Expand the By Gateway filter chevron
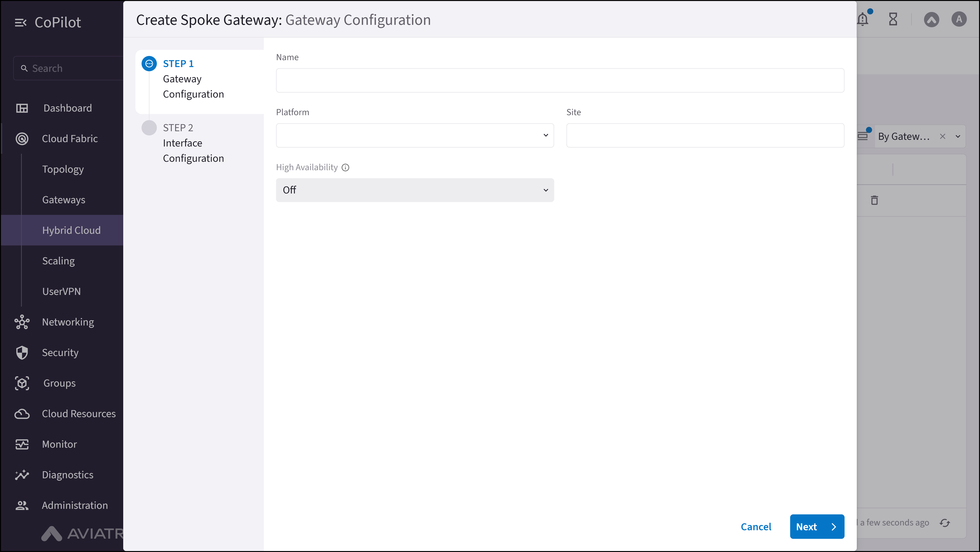The height and width of the screenshot is (552, 980). point(958,136)
